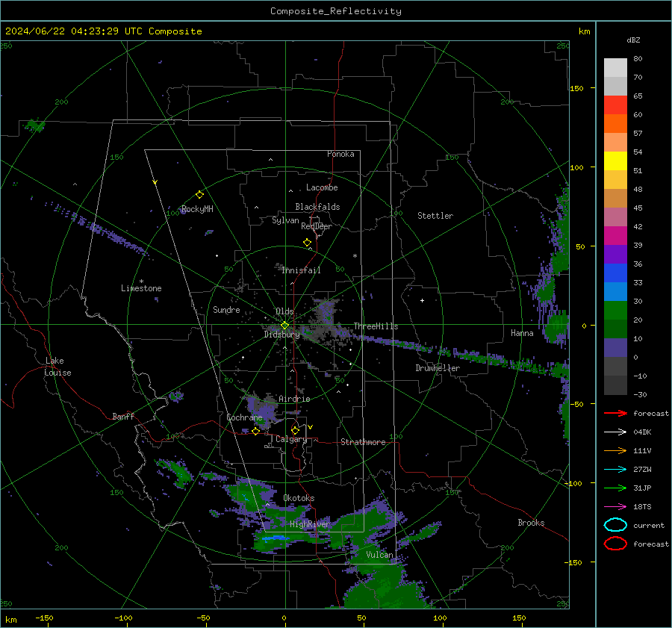Click the Sylvan label
The image size is (672, 628).
[x=285, y=220]
